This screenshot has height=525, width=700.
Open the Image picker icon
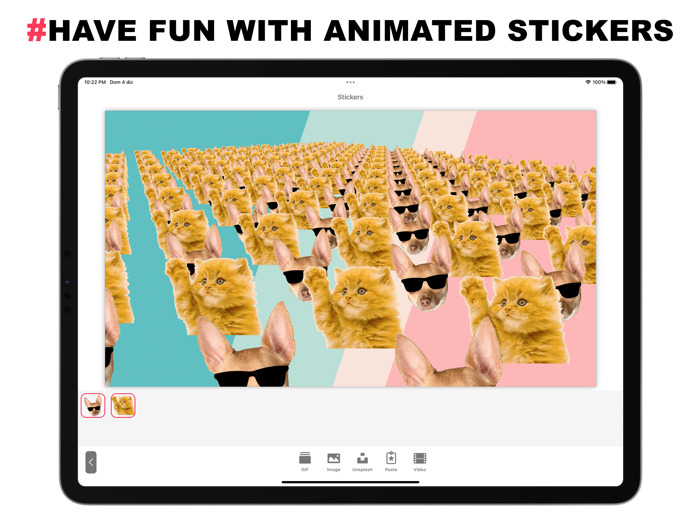(x=333, y=458)
